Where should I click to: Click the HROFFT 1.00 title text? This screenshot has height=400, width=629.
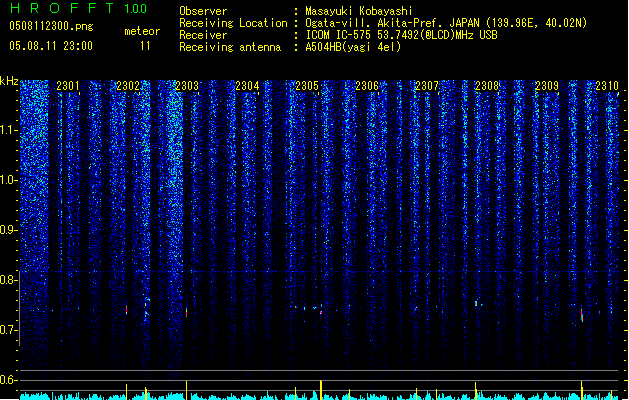click(x=79, y=8)
